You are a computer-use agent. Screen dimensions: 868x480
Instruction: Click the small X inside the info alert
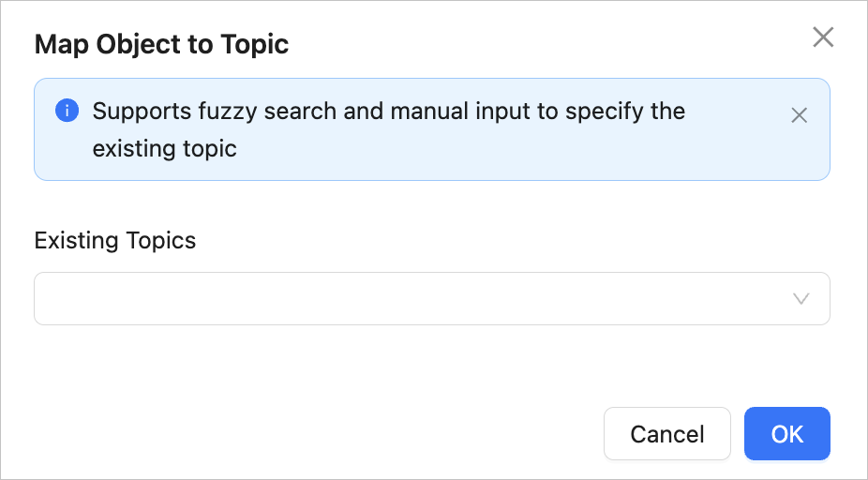[799, 115]
